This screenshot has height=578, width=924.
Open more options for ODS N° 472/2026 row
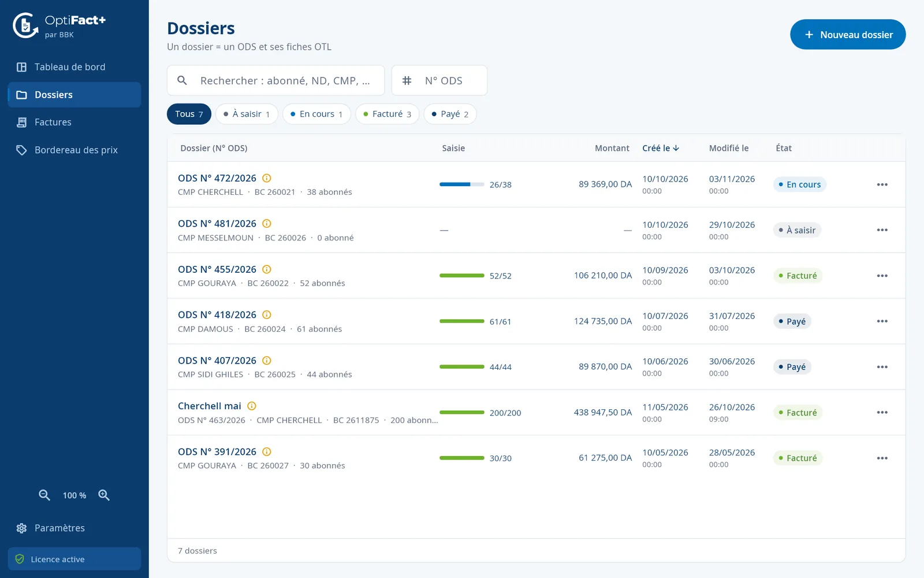coord(882,184)
